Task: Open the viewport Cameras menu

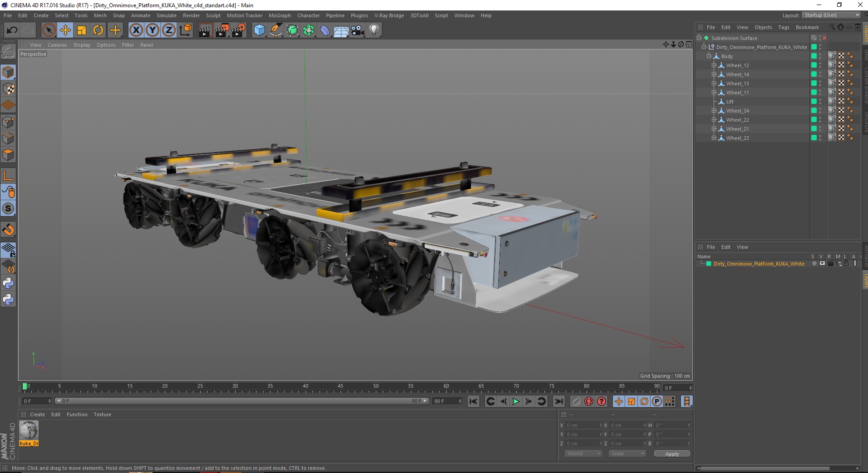Action: (57, 45)
